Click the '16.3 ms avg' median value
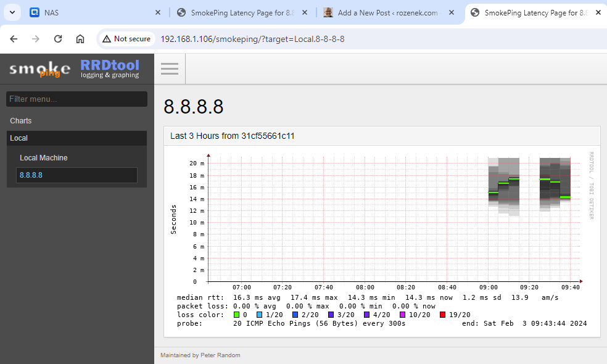 (257, 297)
